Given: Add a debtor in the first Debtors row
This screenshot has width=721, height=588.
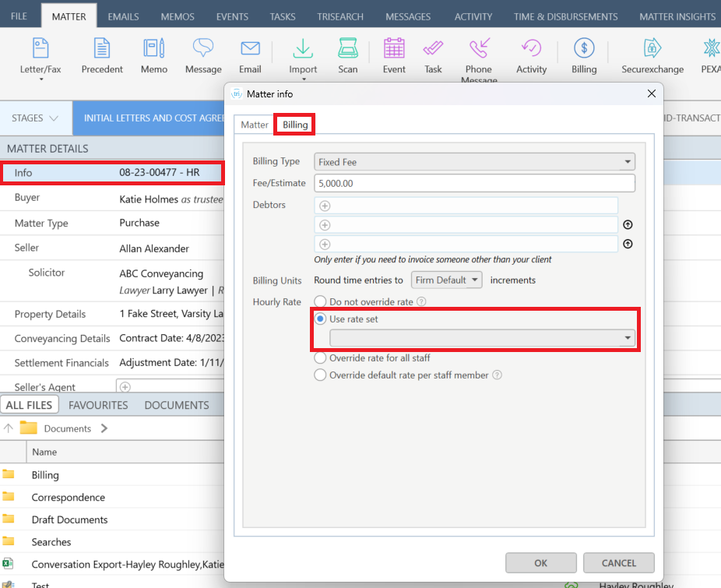Looking at the screenshot, I should (x=325, y=206).
